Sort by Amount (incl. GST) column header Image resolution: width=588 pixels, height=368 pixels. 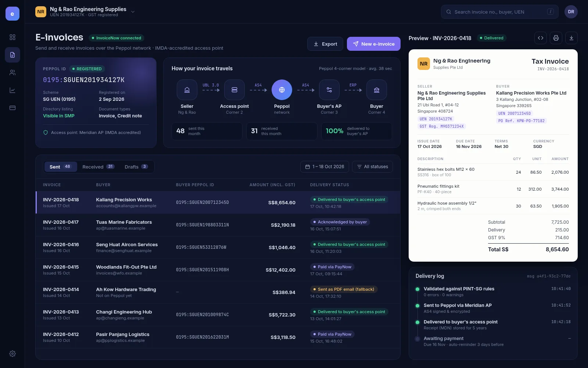click(x=272, y=185)
